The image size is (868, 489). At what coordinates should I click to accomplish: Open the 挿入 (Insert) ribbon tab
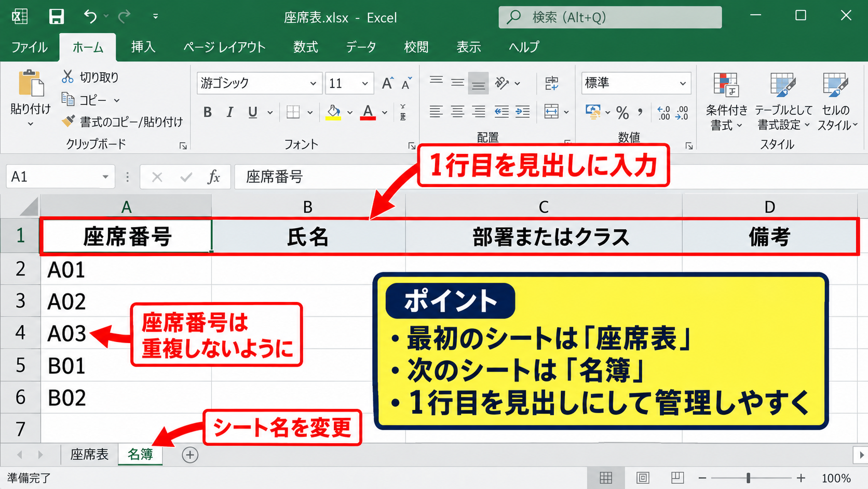tap(143, 47)
